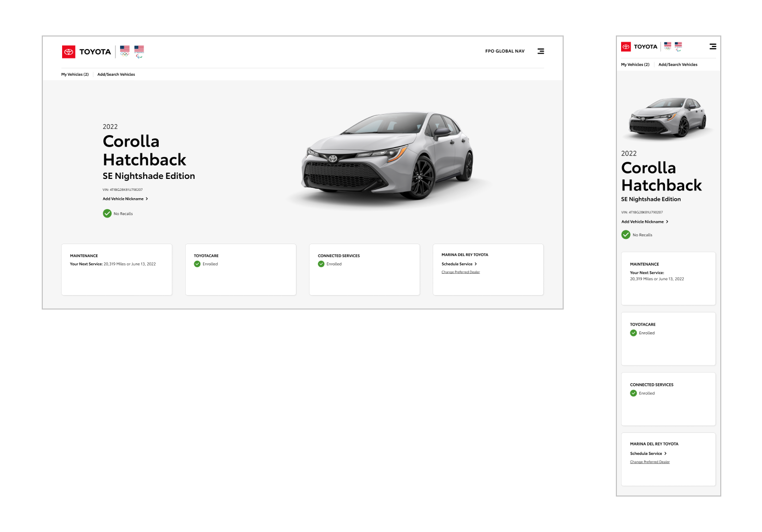Click the green No Recalls checkmark in mobile view
The image size is (762, 532).
[x=626, y=235]
